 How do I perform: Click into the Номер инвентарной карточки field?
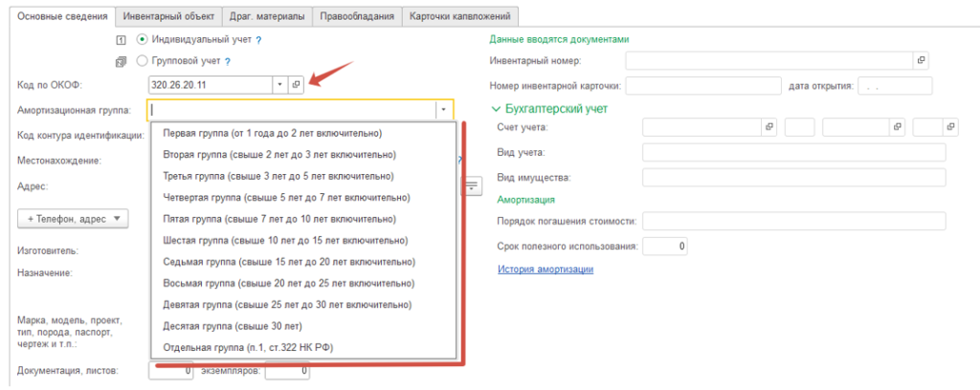click(x=703, y=85)
